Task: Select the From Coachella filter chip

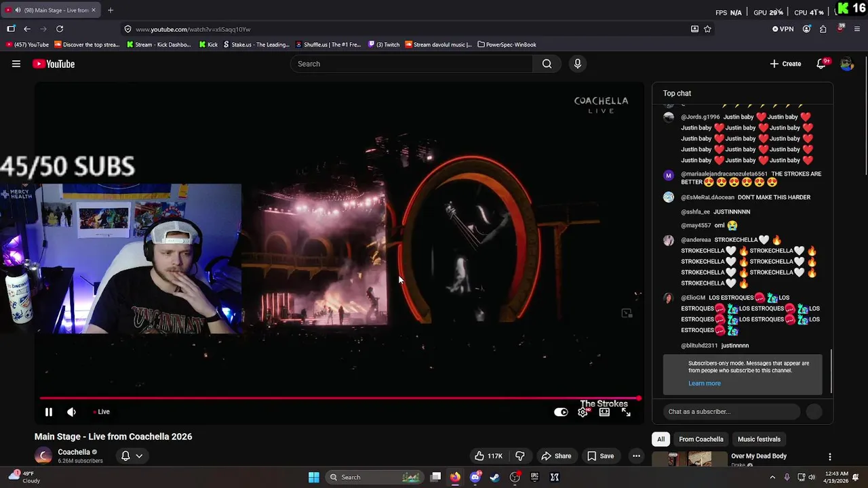Action: pos(701,439)
